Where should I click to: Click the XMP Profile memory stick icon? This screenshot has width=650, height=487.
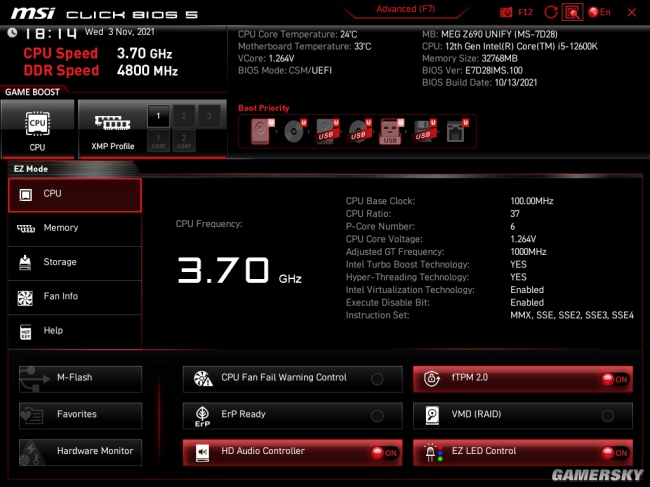112,123
